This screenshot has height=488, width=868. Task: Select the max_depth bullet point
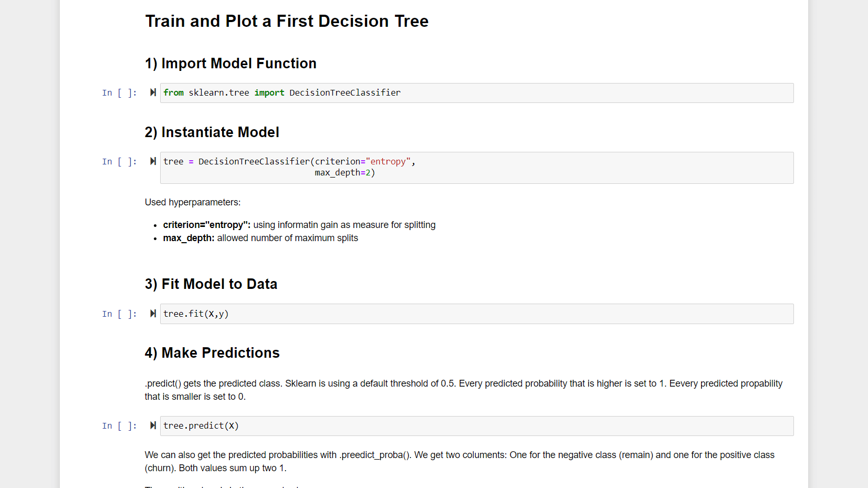(x=260, y=238)
